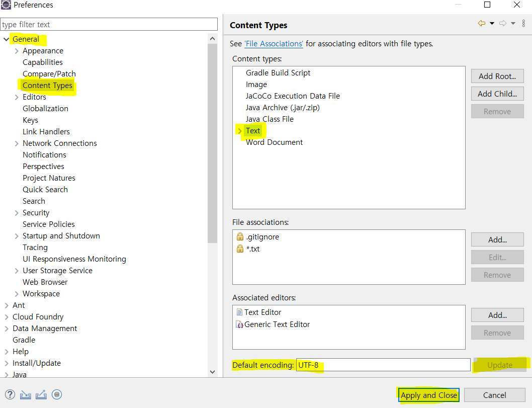Select UI Responsiveness Monitoring item
This screenshot has height=408, width=532.
pyautogui.click(x=74, y=259)
